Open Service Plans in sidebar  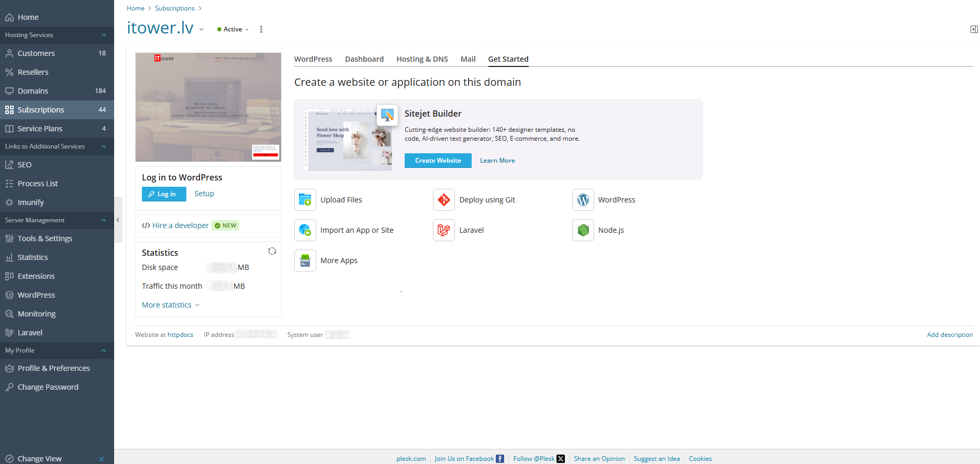tap(57, 129)
